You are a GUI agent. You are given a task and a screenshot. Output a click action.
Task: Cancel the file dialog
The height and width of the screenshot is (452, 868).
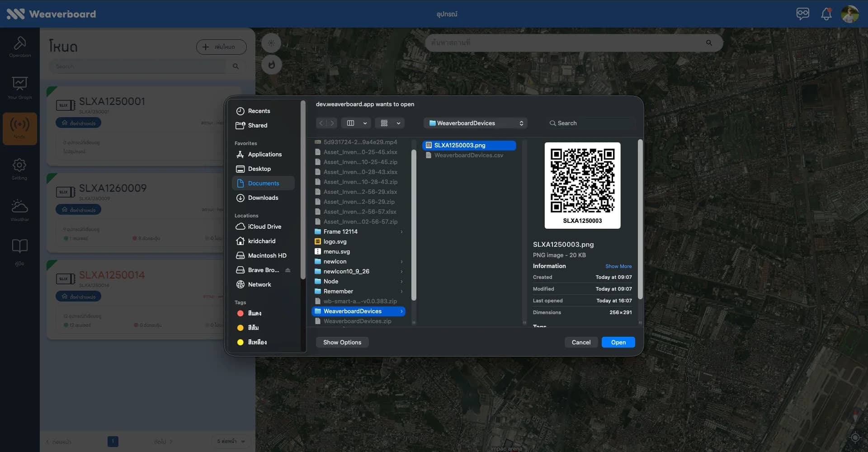581,342
